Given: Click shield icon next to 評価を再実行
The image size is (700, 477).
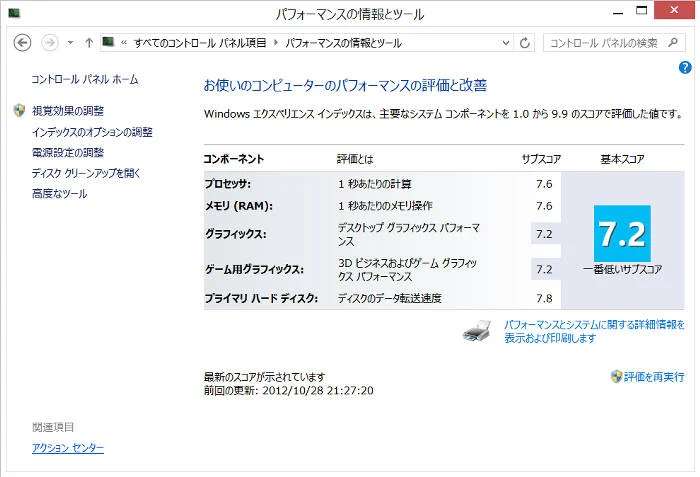Looking at the screenshot, I should tap(616, 377).
